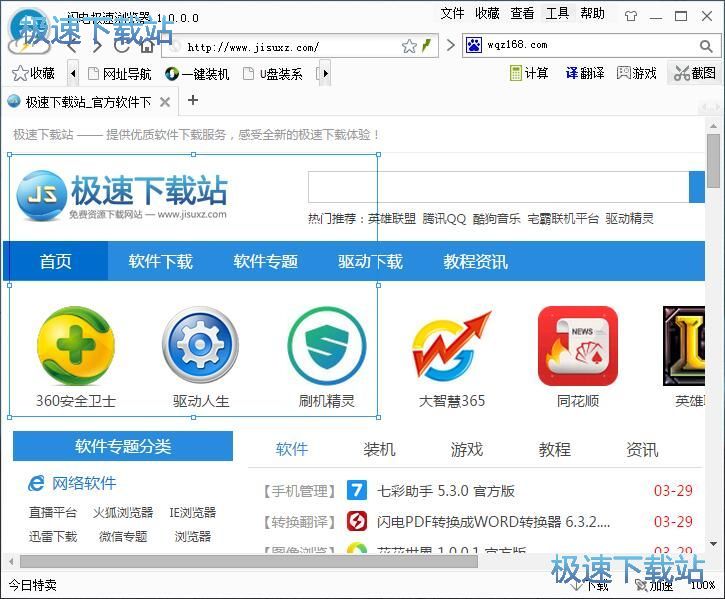This screenshot has height=599, width=725.
Task: Click the forward navigation arrow
Action: pyautogui.click(x=97, y=46)
